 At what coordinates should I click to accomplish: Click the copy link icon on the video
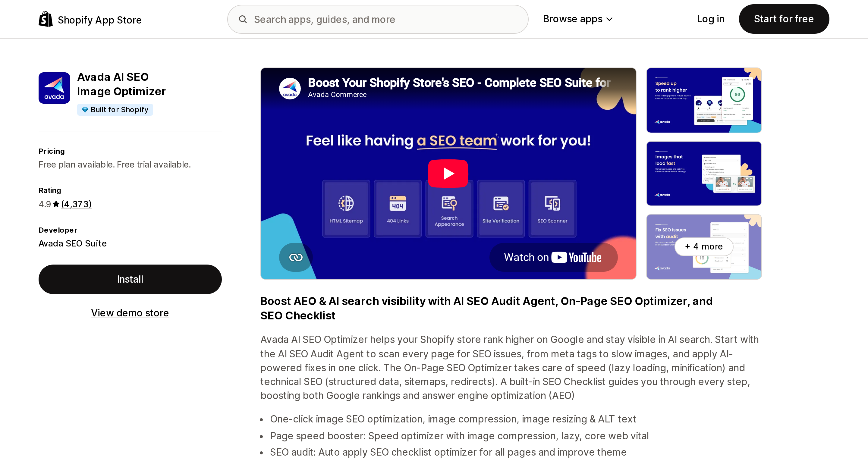coord(295,257)
